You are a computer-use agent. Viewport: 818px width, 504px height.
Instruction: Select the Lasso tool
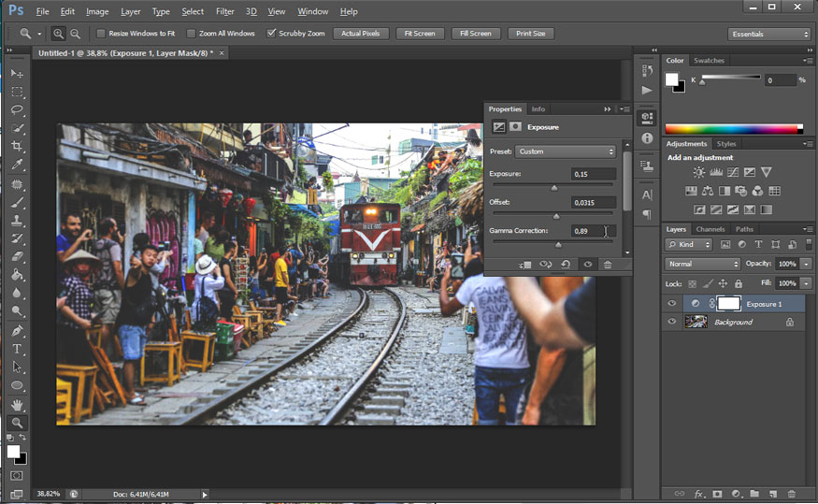pyautogui.click(x=17, y=110)
